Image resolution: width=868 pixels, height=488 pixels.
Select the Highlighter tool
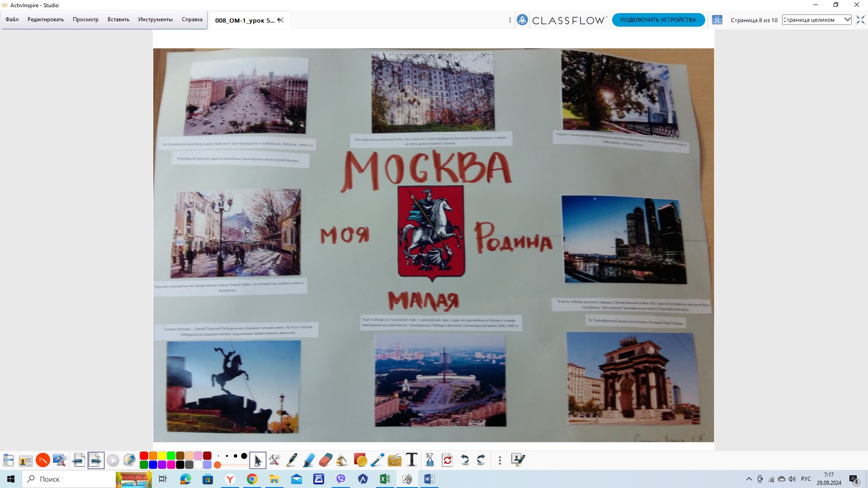click(309, 460)
